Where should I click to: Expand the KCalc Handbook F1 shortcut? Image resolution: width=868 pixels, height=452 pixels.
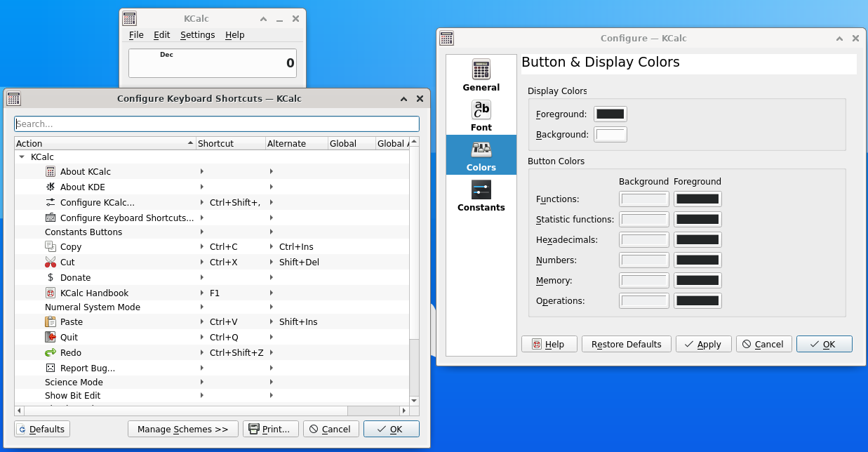[x=201, y=293]
